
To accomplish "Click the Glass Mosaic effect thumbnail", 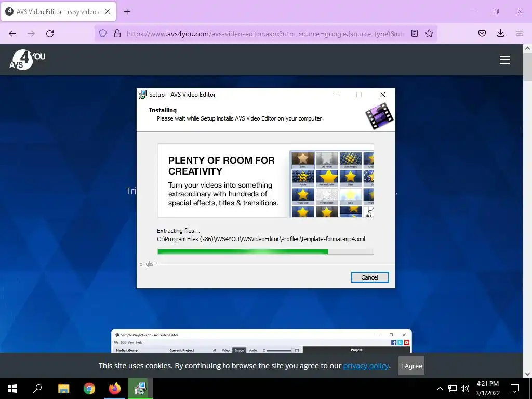I will coord(351,160).
